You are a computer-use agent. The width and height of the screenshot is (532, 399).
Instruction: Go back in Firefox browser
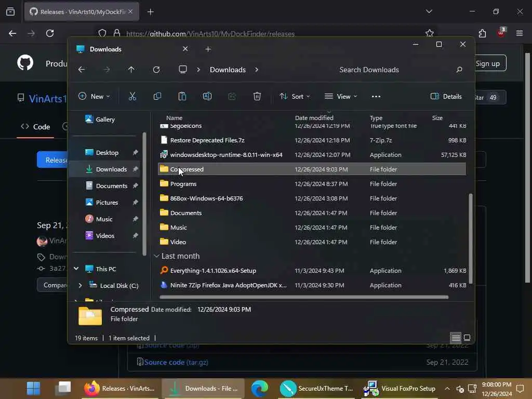click(x=12, y=33)
